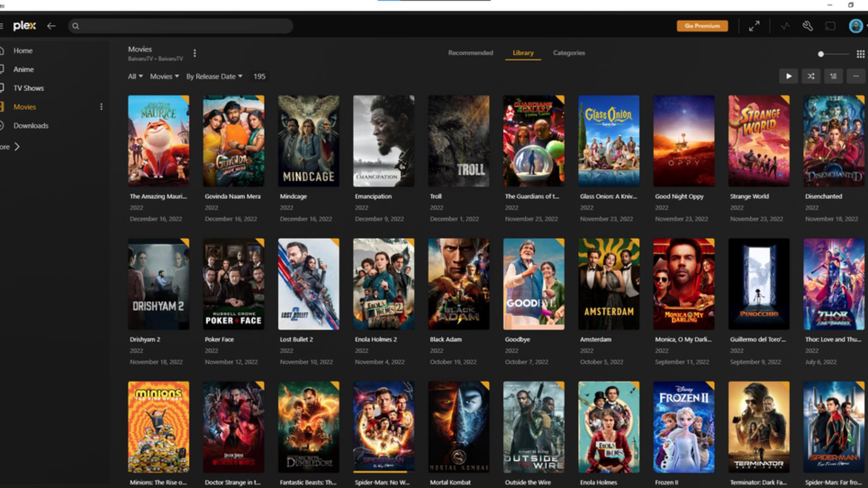Open the By Release Date sort dropdown
868x488 pixels.
coord(214,76)
